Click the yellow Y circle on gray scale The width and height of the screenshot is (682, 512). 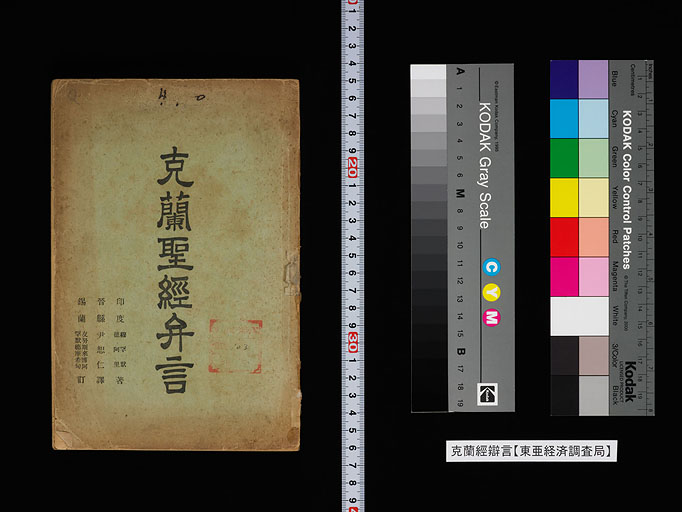pos(490,292)
